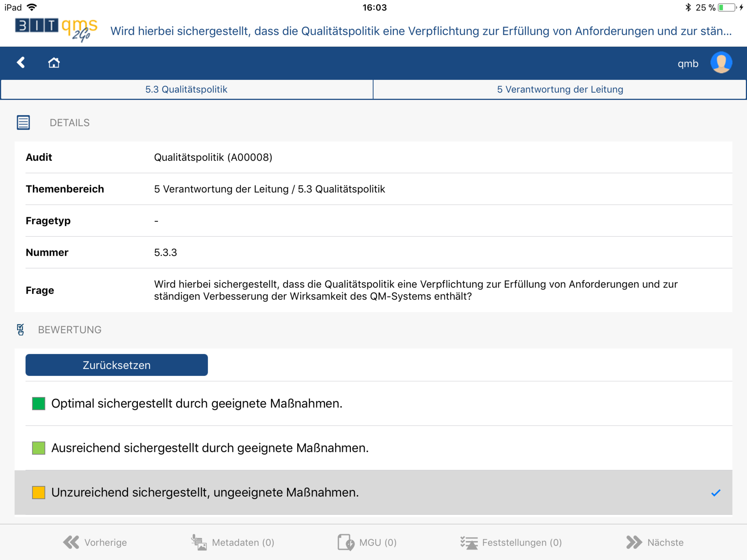This screenshot has width=747, height=560.
Task: Click the DETAILS section heading
Action: click(x=69, y=122)
